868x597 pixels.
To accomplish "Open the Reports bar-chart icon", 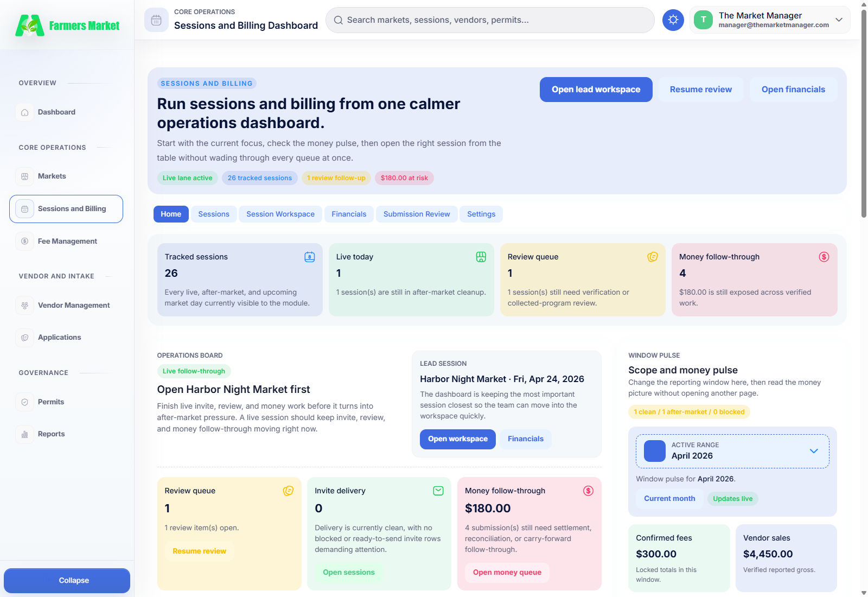I will click(24, 434).
